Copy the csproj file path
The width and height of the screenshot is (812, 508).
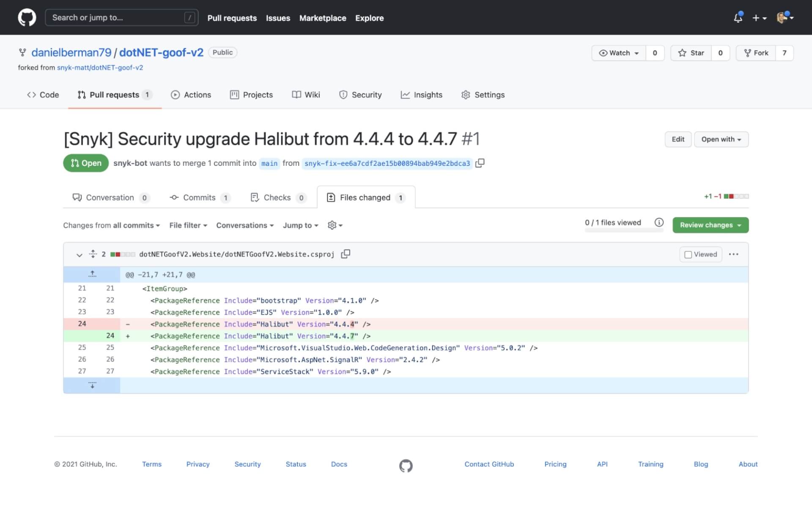346,254
